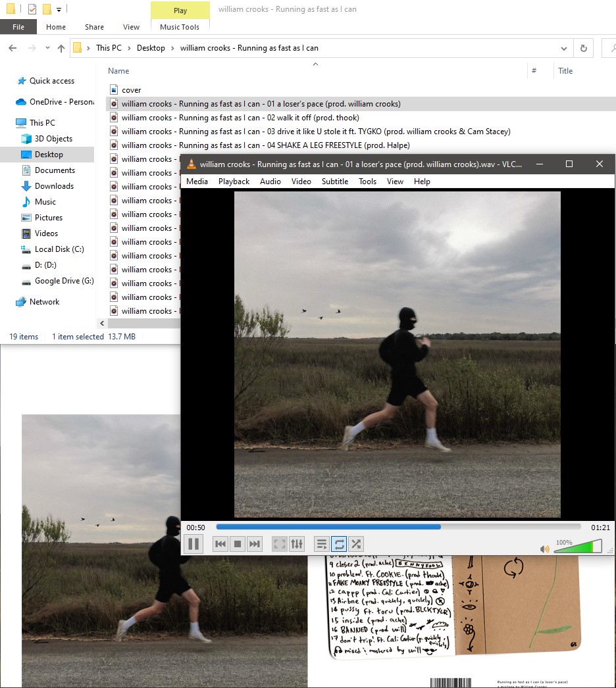
Task: Click the Properties icon in title bar
Action: point(32,9)
